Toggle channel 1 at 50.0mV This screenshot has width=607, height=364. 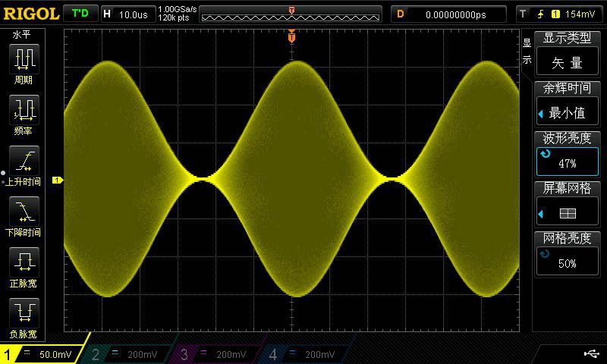point(44,354)
